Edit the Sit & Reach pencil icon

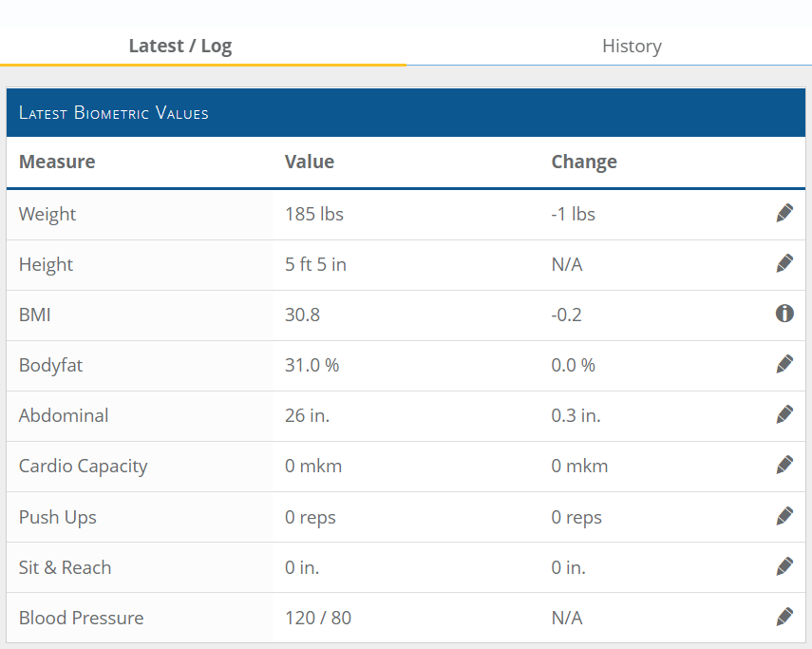click(784, 566)
